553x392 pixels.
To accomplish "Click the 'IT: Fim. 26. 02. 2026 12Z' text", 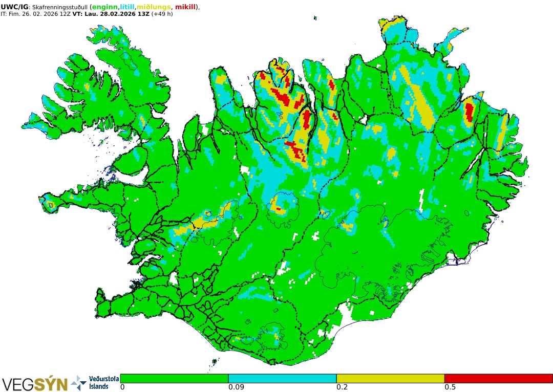I will coord(36,14).
